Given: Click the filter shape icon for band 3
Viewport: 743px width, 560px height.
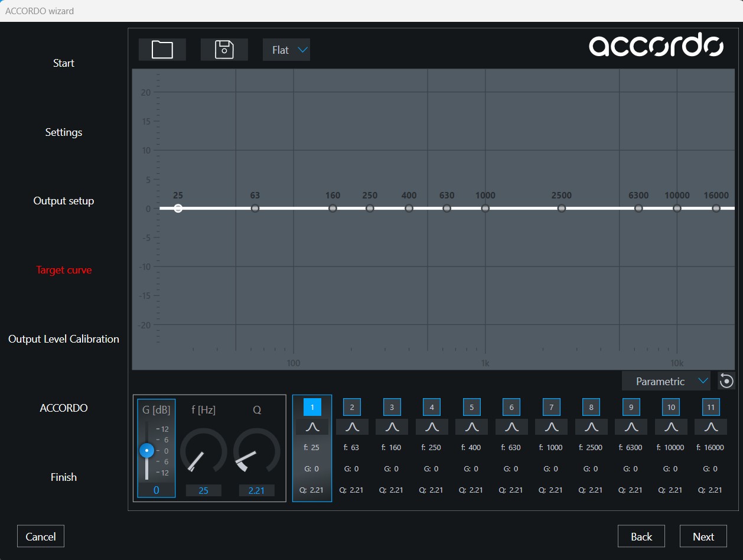Looking at the screenshot, I should pos(392,426).
